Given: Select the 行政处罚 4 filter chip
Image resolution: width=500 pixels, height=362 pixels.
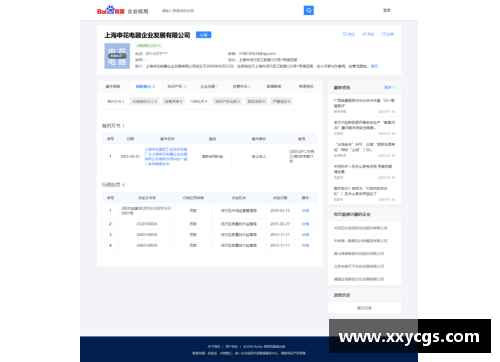Looking at the screenshot, I should pyautogui.click(x=198, y=101).
